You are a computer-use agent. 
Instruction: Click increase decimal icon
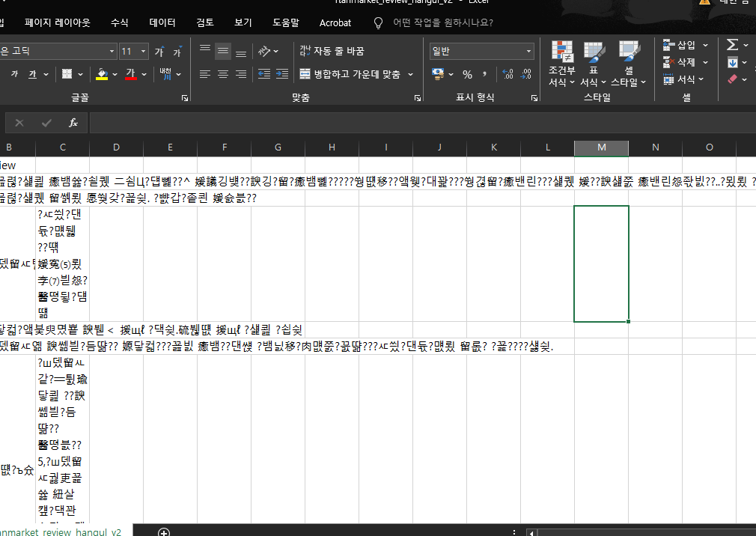point(507,74)
